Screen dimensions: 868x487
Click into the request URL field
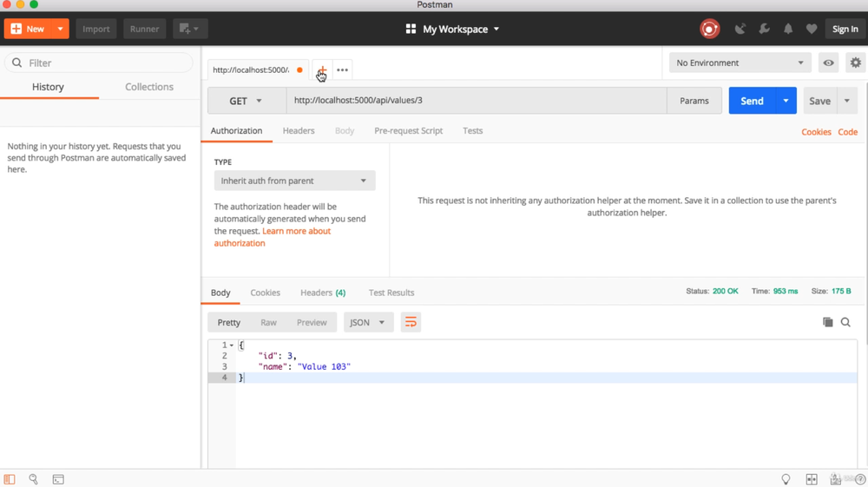click(477, 101)
